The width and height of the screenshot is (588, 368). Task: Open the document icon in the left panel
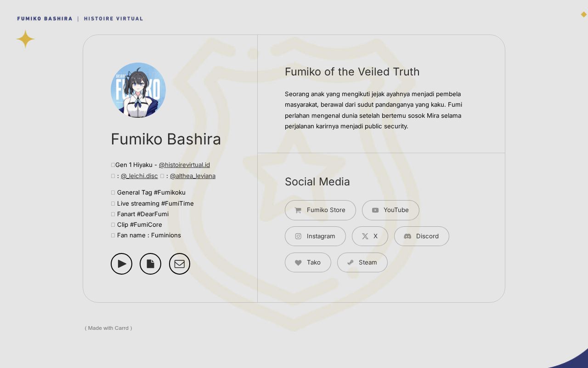click(150, 264)
